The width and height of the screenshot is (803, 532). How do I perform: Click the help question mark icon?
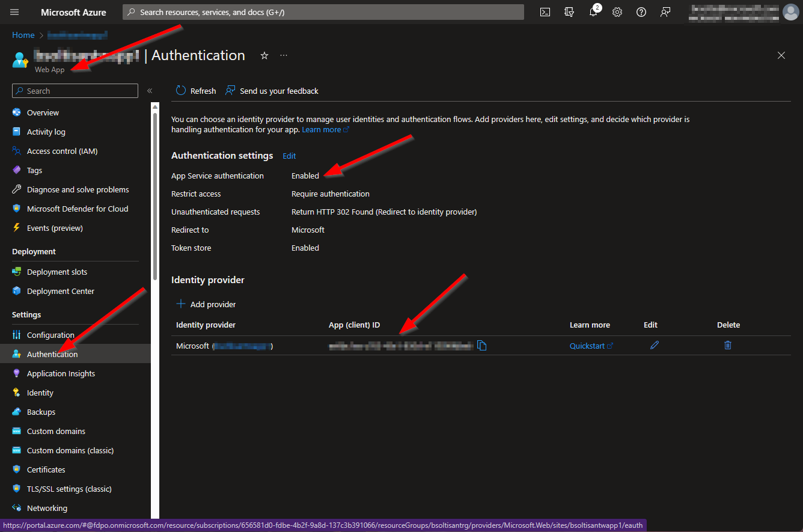click(x=641, y=12)
